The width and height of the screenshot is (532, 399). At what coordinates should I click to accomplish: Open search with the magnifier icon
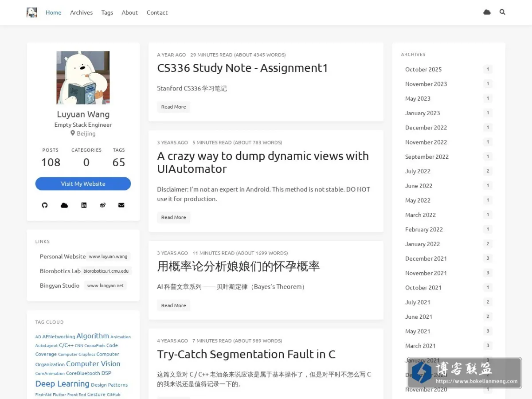tap(502, 12)
